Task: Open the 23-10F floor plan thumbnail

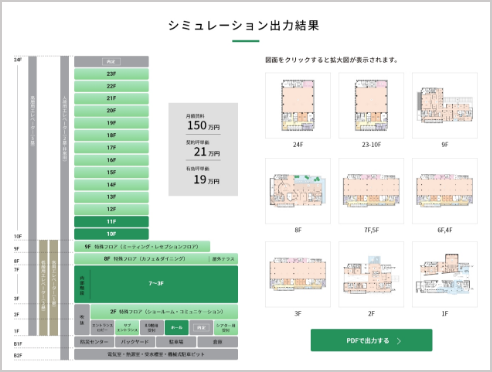Action: 371,105
